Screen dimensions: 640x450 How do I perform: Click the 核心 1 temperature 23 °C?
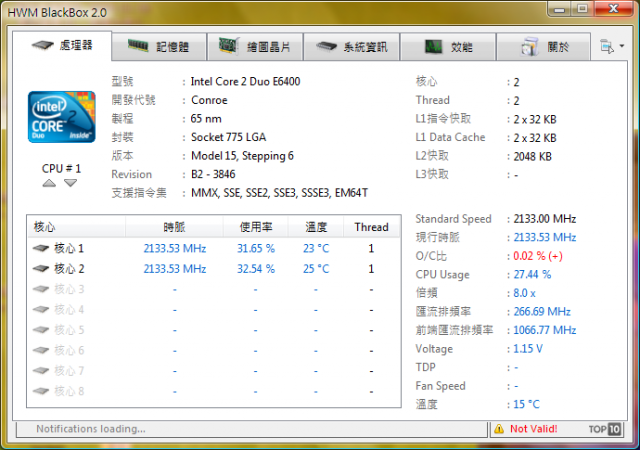coord(316,248)
